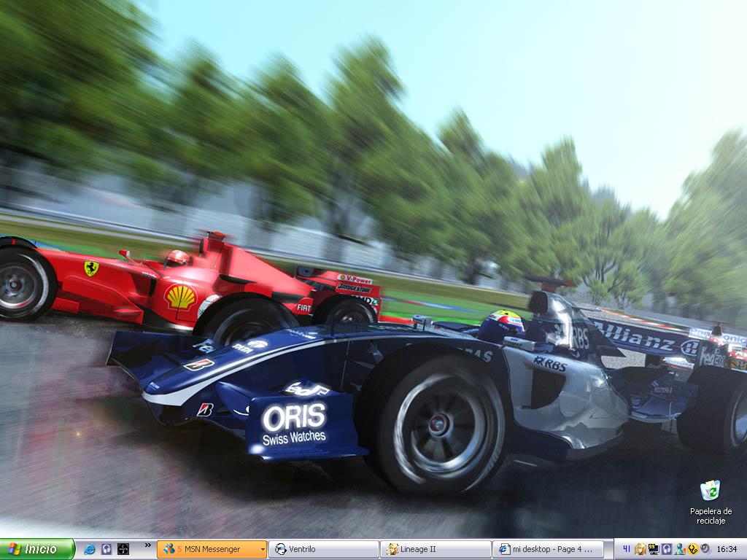Click the 16:34 system clock
This screenshot has width=747, height=560.
click(x=727, y=549)
